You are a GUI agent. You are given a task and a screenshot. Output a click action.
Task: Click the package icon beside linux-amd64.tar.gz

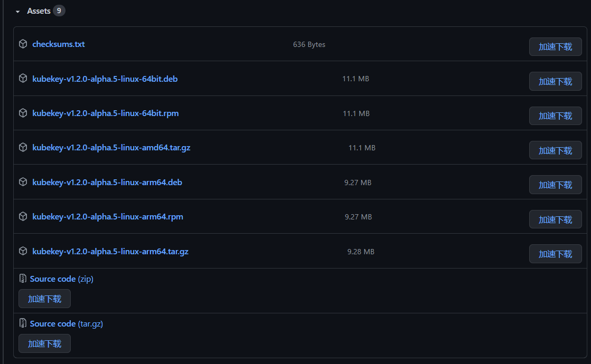coord(23,147)
